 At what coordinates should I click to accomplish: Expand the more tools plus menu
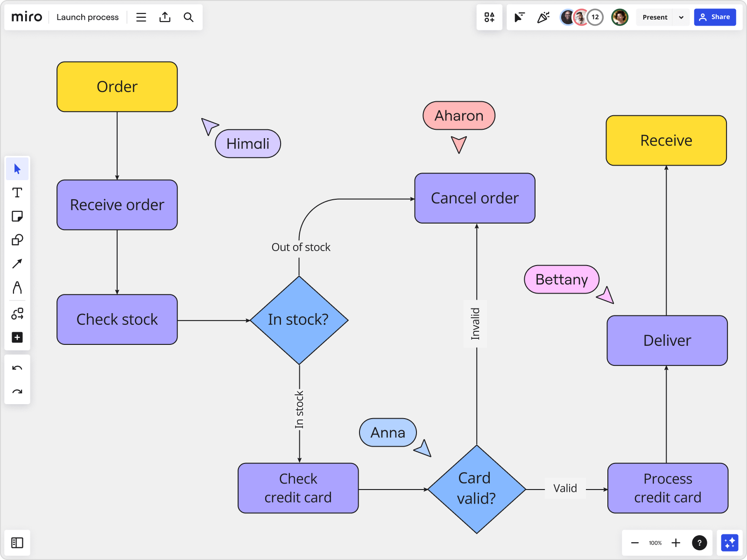[x=17, y=337]
